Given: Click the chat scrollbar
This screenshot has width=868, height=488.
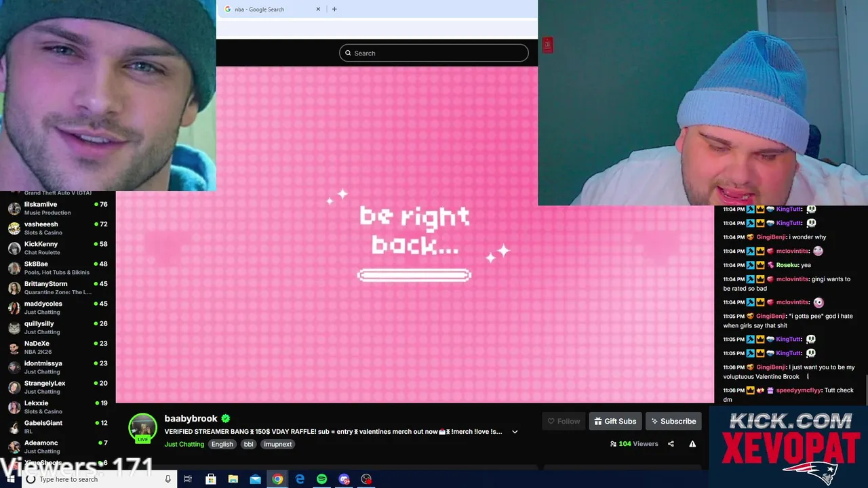Looking at the screenshot, I should [865, 390].
